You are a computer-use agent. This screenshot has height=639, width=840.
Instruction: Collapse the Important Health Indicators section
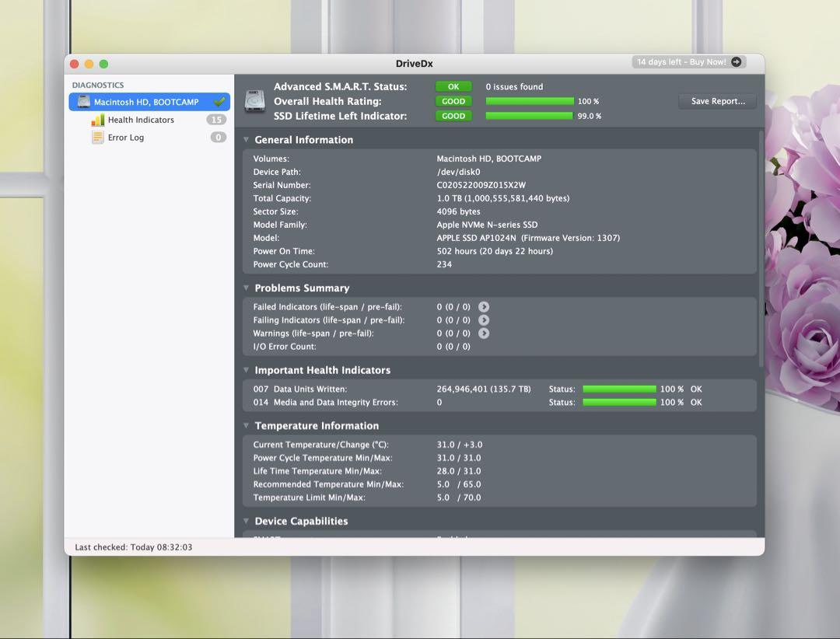point(246,370)
